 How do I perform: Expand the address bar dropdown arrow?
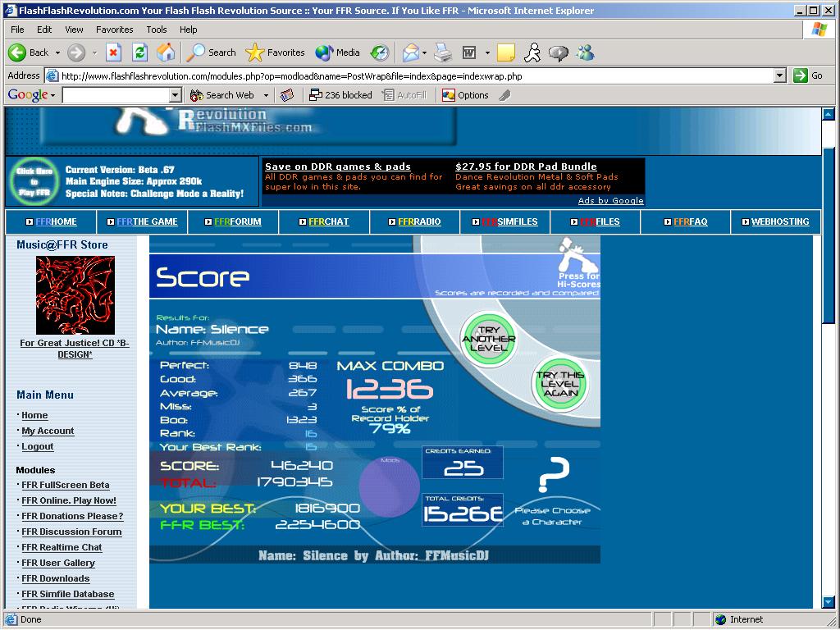tap(780, 76)
